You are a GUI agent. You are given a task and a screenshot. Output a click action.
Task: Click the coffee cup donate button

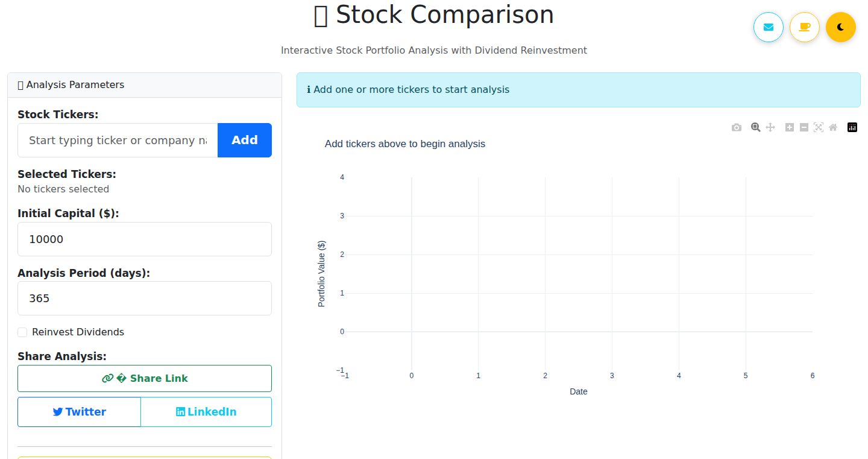point(805,27)
